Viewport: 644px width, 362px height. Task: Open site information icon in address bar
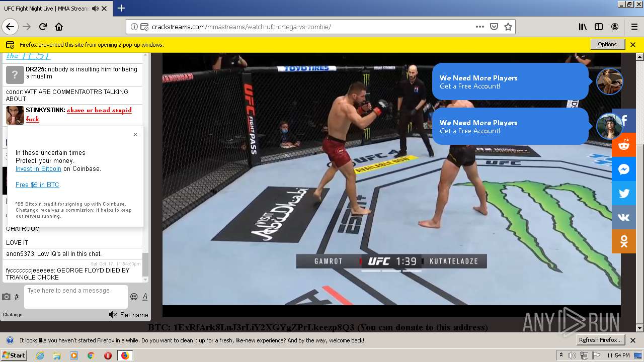pos(134,27)
